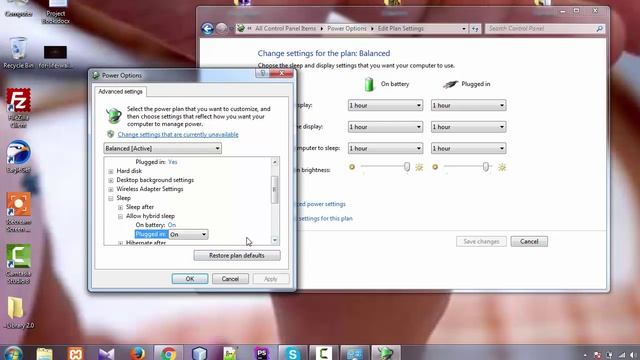Click the settings tree scroll up arrow

(275, 162)
